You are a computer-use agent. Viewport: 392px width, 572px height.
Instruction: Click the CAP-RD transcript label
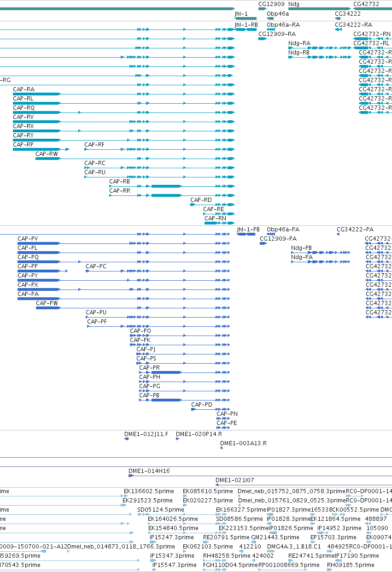coord(201,200)
